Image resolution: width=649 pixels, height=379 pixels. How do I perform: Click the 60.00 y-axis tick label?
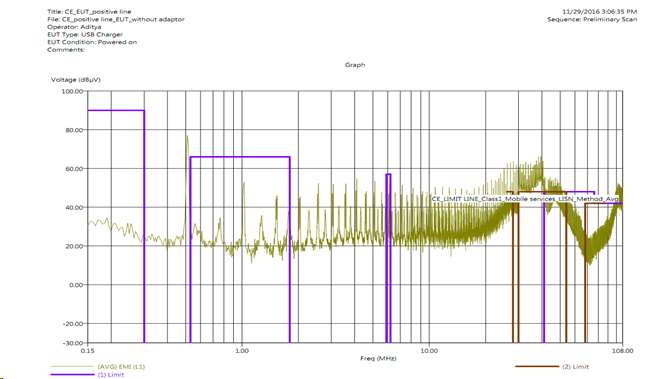pyautogui.click(x=74, y=169)
